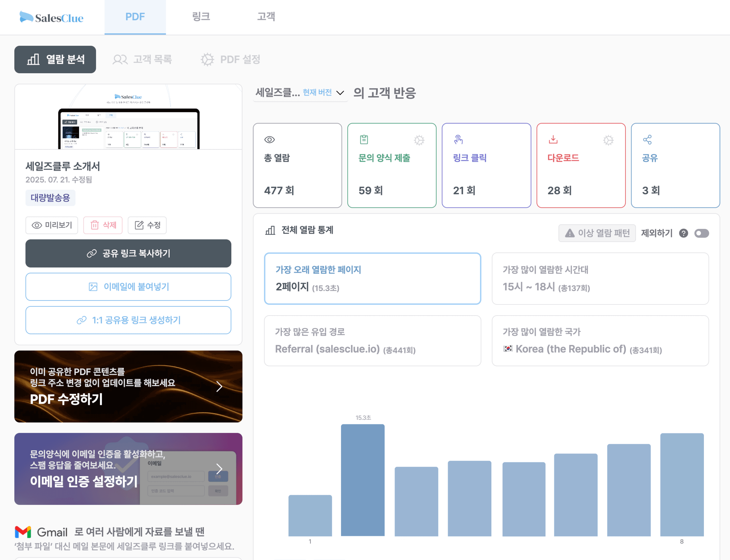Expand the 현재 버전 version dropdown
Viewport: 730px width, 560px height.
(340, 93)
